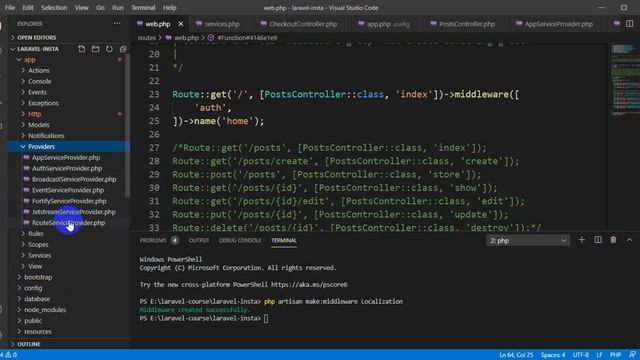The width and height of the screenshot is (640, 360).
Task: Collapse all folders in explorer
Action: click(x=123, y=49)
